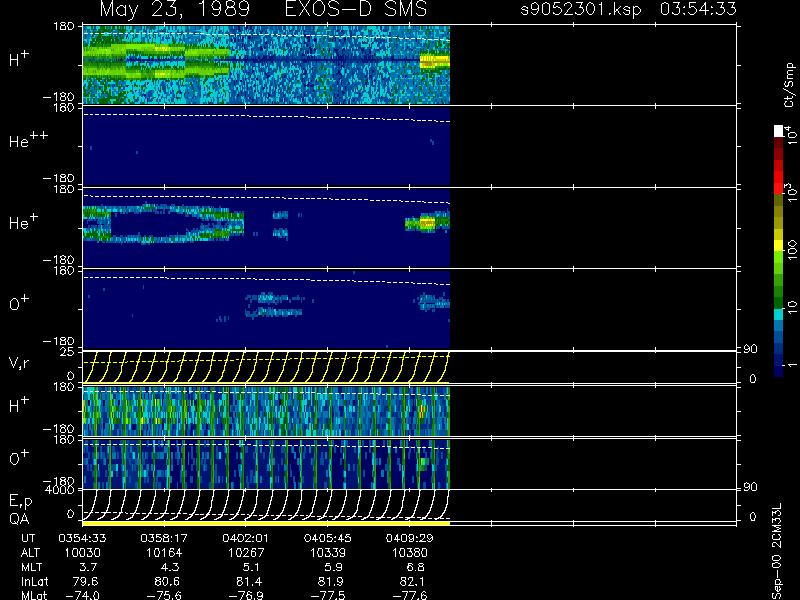Click the yellow He+ hotspot near 0409:29
This screenshot has width=800, height=600.
pyautogui.click(x=427, y=223)
